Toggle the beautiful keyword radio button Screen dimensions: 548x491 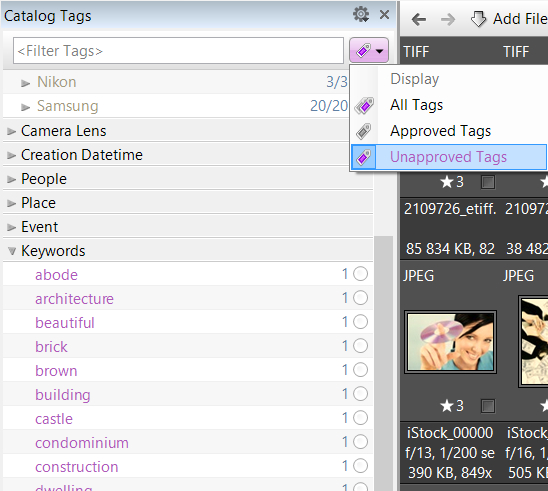(x=360, y=322)
